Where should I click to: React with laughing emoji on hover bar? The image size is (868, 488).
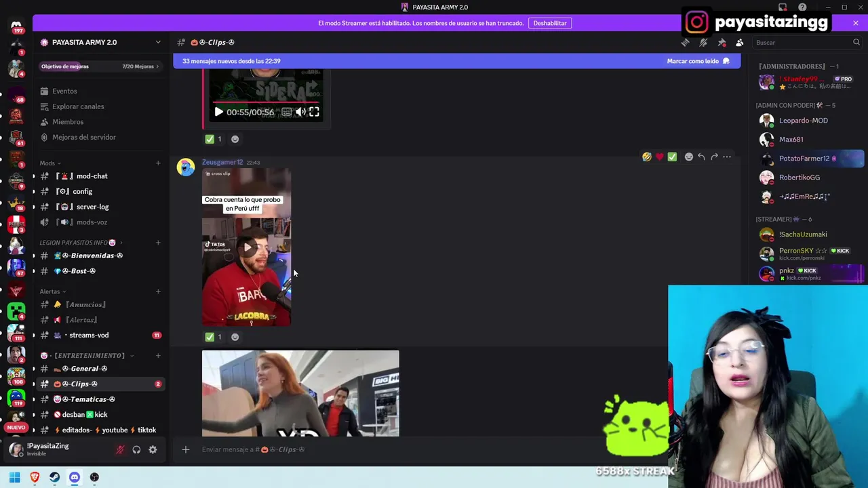(x=647, y=157)
